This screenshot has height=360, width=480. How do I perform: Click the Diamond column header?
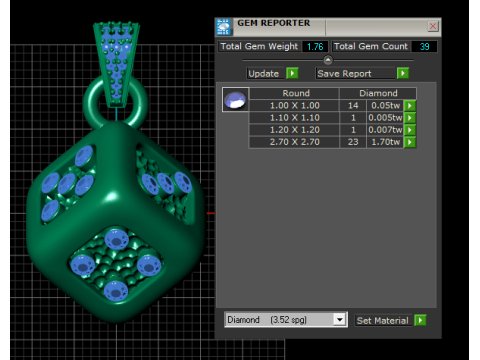(x=378, y=93)
